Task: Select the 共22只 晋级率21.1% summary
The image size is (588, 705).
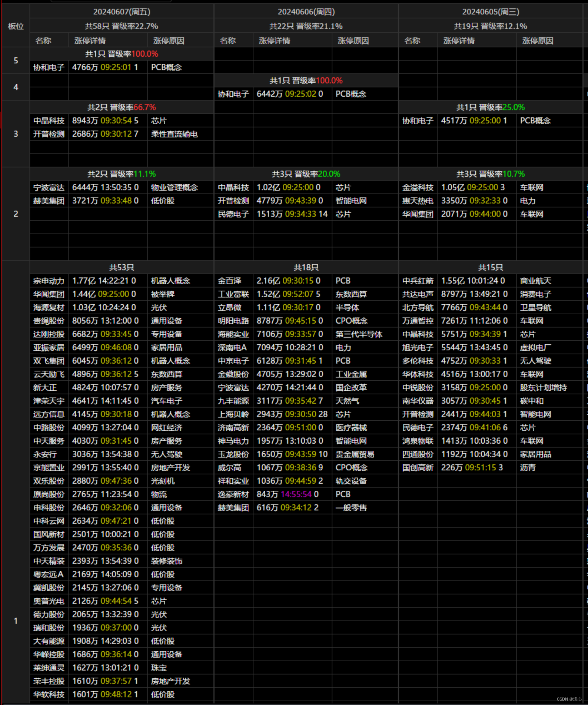Action: click(306, 26)
